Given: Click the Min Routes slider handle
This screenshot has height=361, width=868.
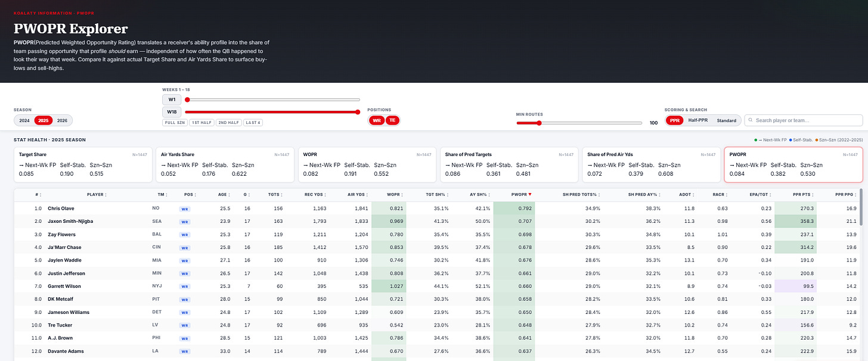Looking at the screenshot, I should click(539, 123).
